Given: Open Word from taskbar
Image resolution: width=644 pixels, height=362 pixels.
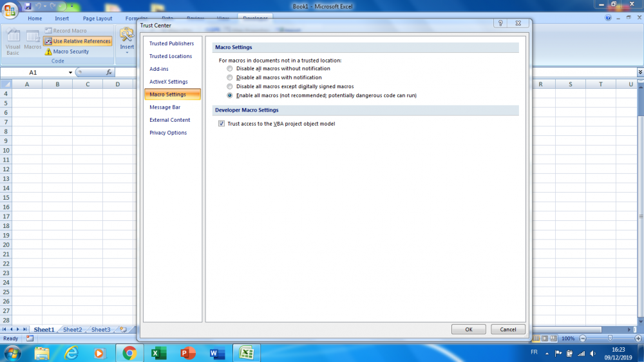Looking at the screenshot, I should pyautogui.click(x=217, y=354).
